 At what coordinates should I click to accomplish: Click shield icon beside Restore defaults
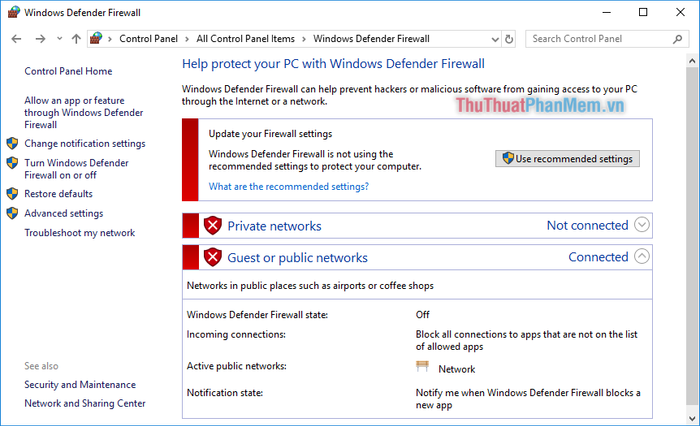coord(12,194)
